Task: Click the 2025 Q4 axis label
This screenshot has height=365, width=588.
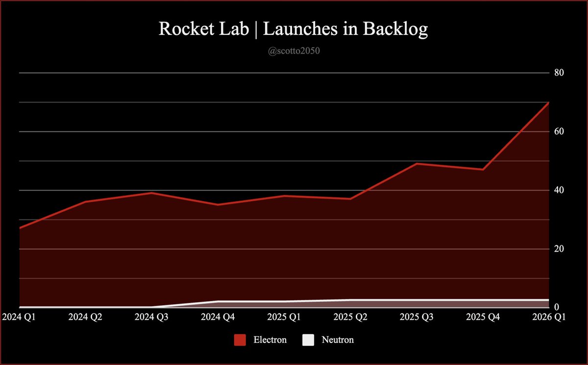Action: coord(482,317)
